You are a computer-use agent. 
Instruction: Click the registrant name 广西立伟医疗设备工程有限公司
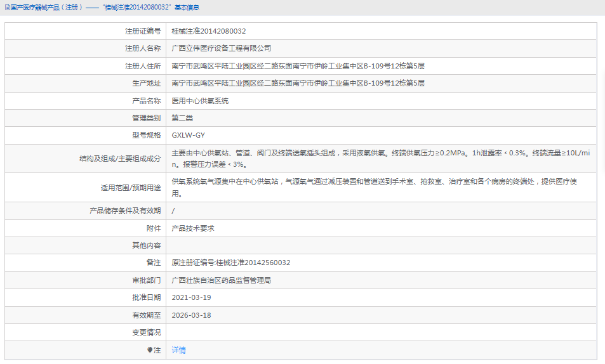222,49
